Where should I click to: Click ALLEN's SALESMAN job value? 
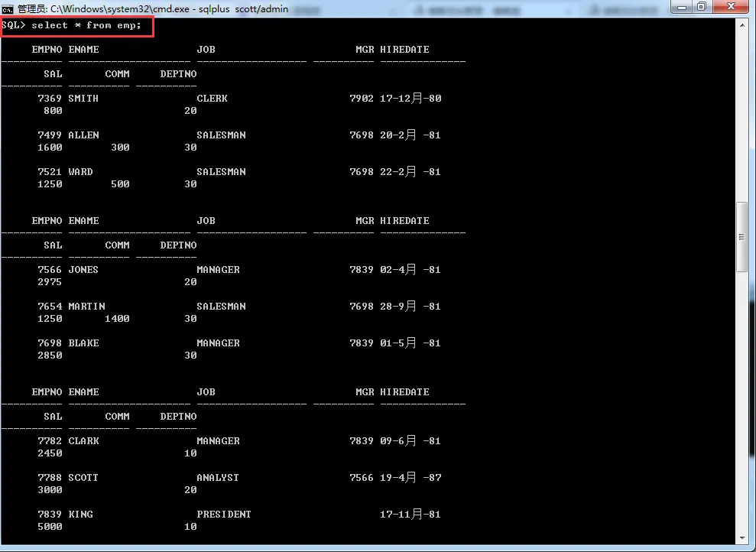(x=222, y=135)
